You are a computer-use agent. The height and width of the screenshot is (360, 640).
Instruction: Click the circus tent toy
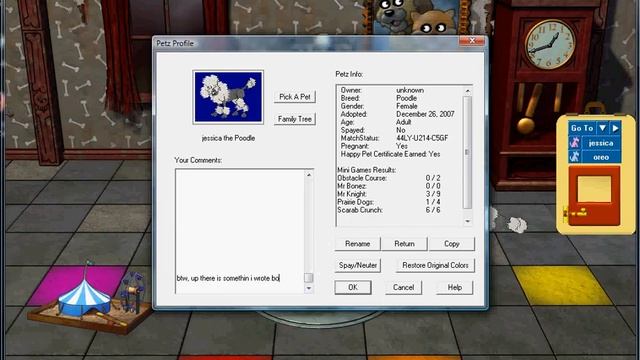(84, 297)
